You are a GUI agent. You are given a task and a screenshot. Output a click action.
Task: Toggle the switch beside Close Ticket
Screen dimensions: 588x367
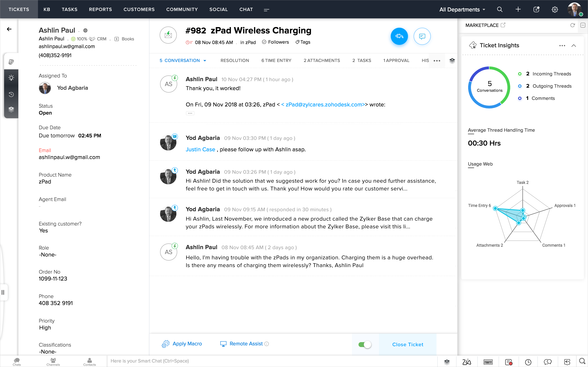364,344
